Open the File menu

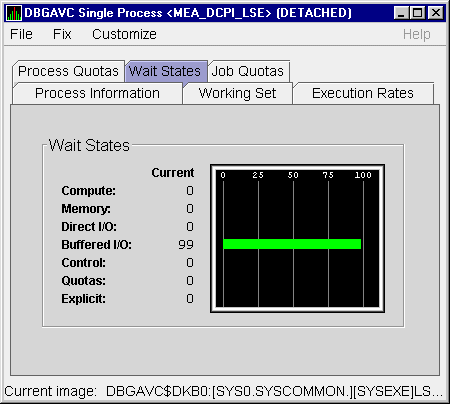[21, 34]
